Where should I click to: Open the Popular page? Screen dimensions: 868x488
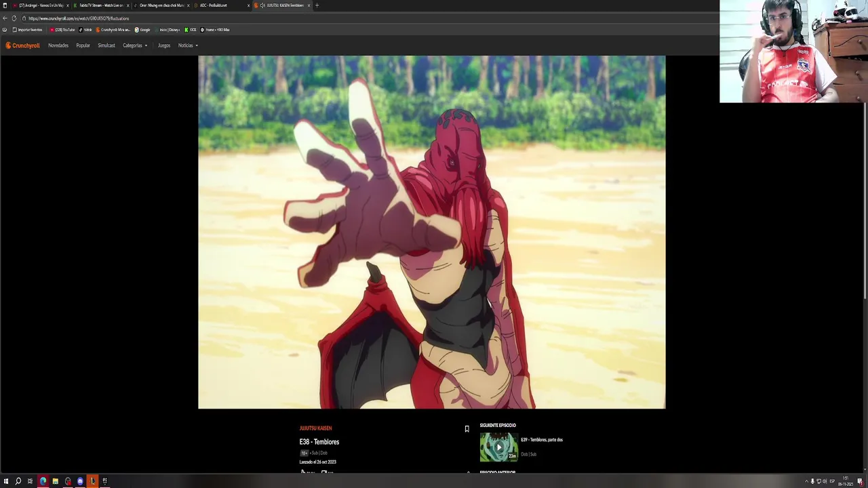click(x=83, y=45)
